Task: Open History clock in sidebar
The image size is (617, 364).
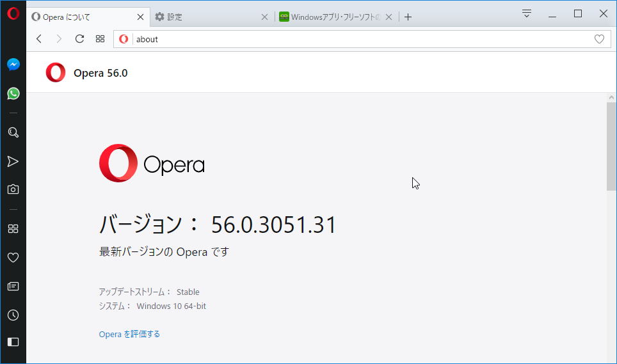Action: 13,315
